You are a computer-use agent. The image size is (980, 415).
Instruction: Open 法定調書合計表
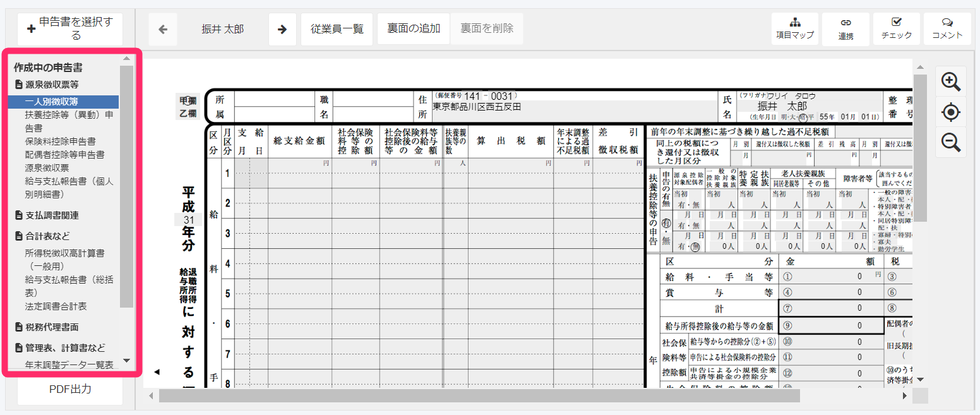(x=56, y=306)
